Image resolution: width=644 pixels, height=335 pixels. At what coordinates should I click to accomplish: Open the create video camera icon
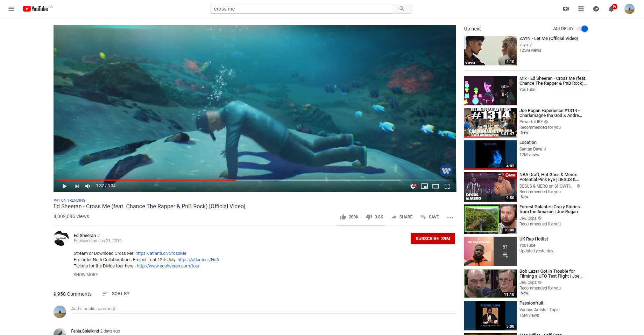point(566,9)
